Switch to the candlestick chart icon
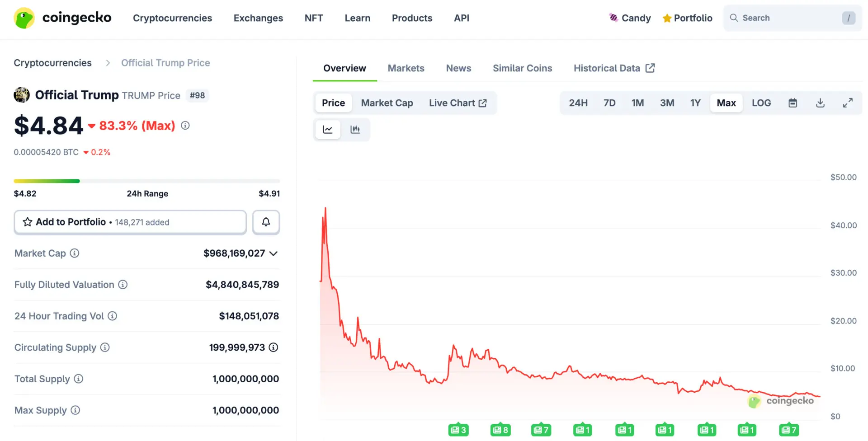Viewport: 868px width, 441px height. point(355,129)
